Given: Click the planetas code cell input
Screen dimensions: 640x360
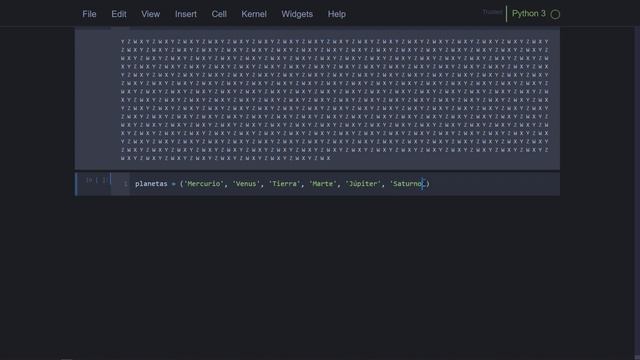Looking at the screenshot, I should (344, 184).
